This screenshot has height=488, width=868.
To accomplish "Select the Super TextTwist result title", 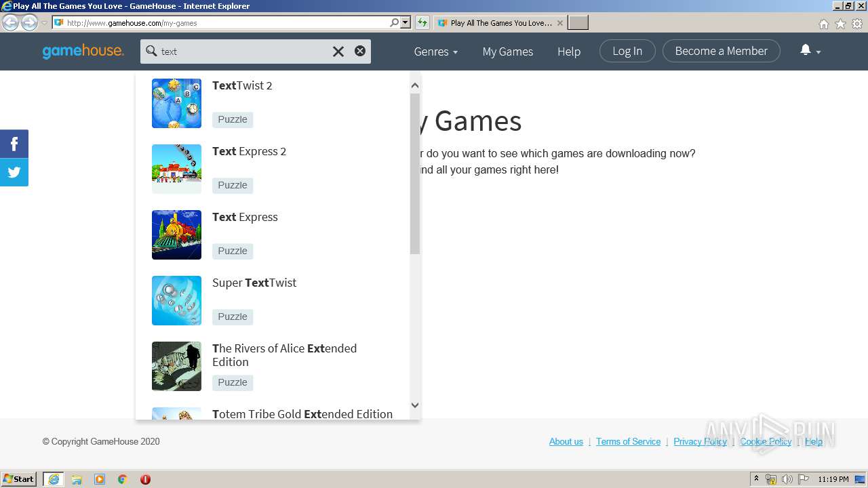I will point(254,283).
